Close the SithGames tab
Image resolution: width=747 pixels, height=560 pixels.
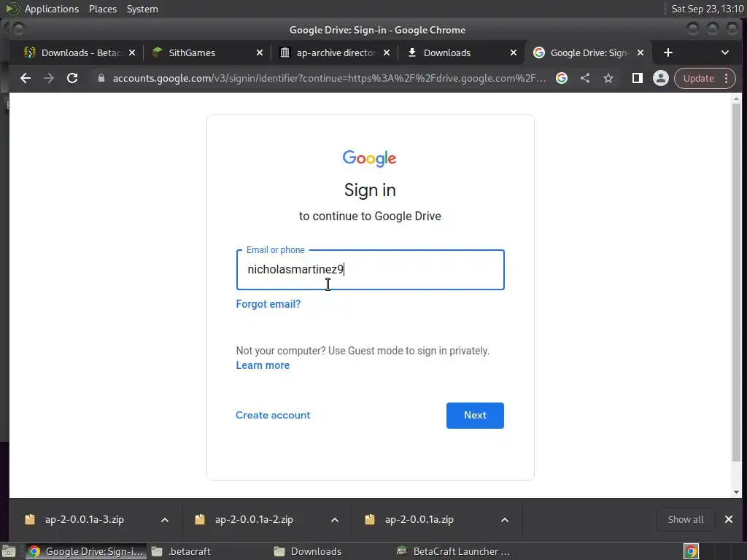(260, 52)
